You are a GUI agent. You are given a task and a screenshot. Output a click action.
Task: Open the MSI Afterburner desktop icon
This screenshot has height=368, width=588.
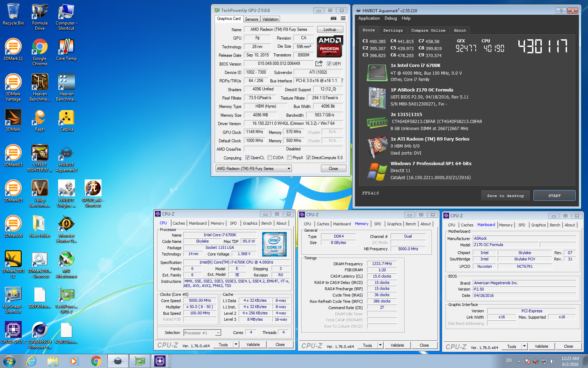click(x=66, y=265)
